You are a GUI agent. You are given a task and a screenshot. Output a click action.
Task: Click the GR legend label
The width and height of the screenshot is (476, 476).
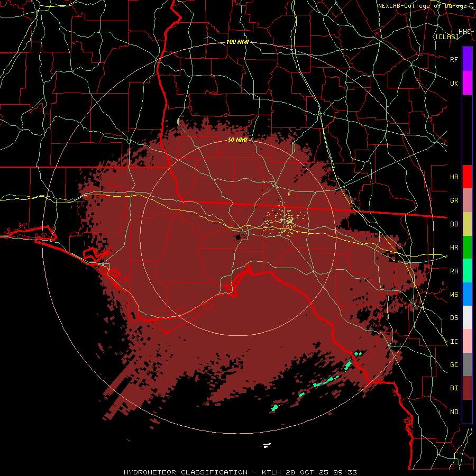tap(454, 200)
